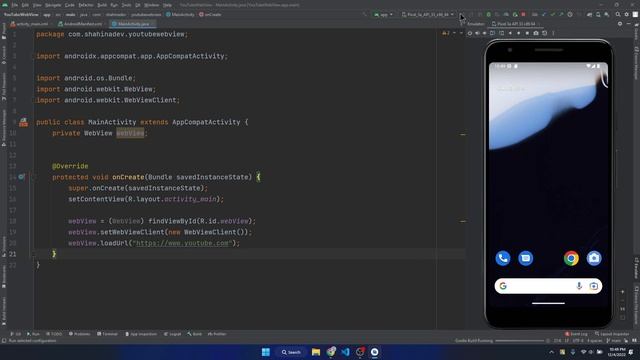Open Chrome app on emulator home screen
640x360 pixels.
coord(571,258)
